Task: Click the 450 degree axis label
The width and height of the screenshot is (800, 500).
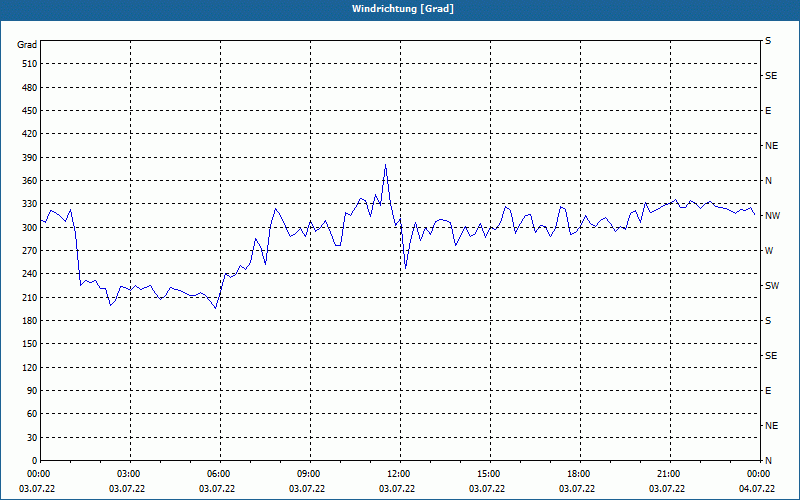Action: point(30,111)
